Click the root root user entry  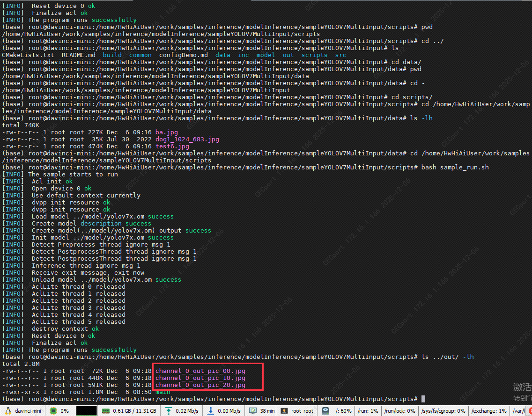303,411
